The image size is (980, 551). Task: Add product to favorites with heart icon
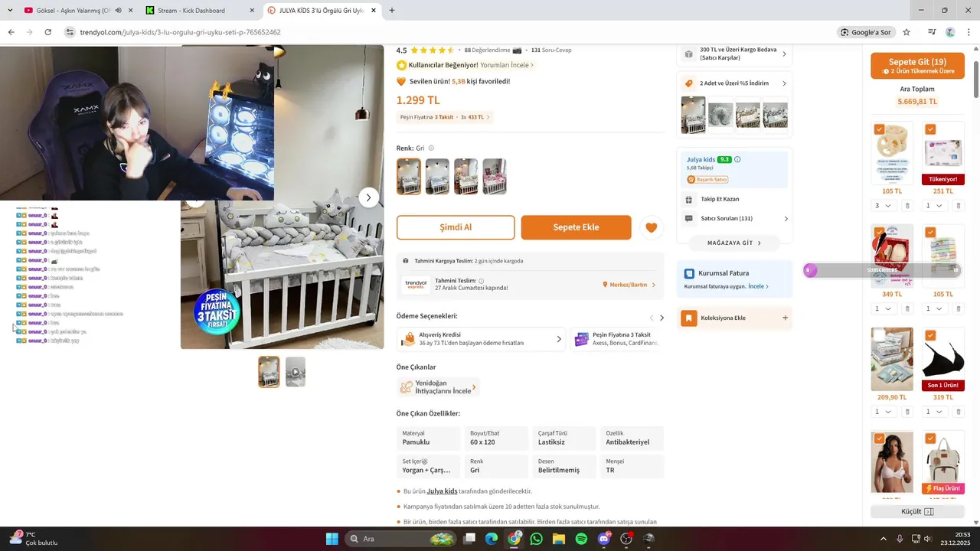coord(652,227)
